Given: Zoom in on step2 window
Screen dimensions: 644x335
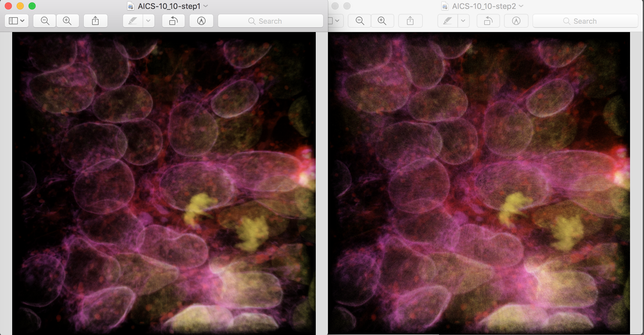Looking at the screenshot, I should tap(382, 21).
